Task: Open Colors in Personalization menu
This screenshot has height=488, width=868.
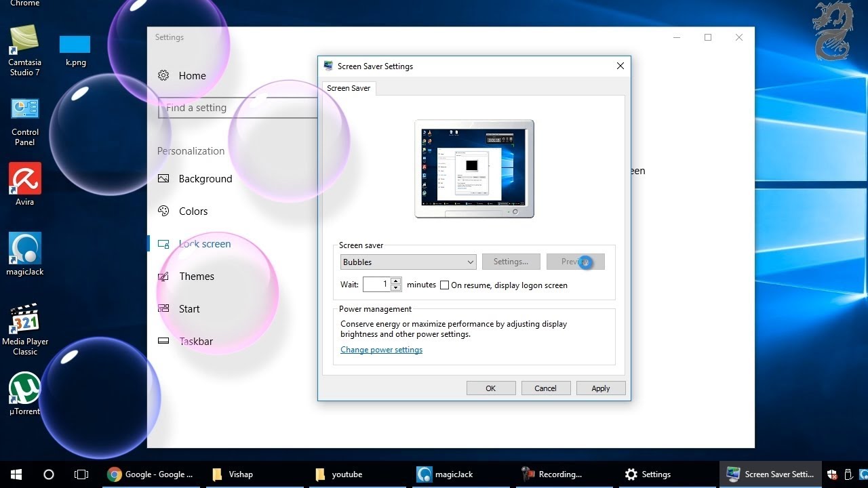Action: (193, 211)
